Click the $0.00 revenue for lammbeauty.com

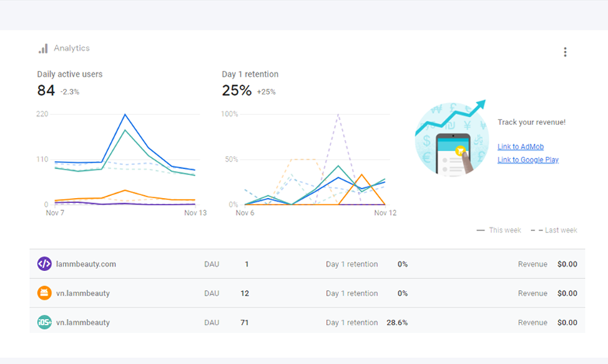[x=567, y=264]
